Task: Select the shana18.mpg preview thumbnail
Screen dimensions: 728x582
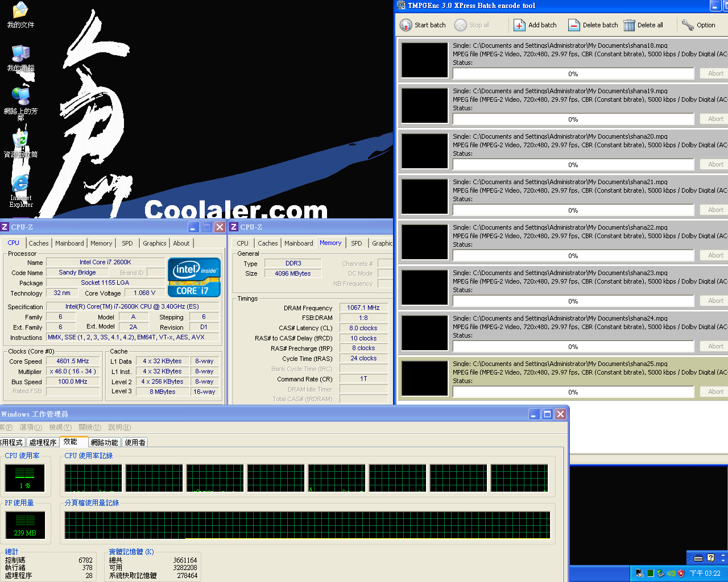Action: click(425, 60)
